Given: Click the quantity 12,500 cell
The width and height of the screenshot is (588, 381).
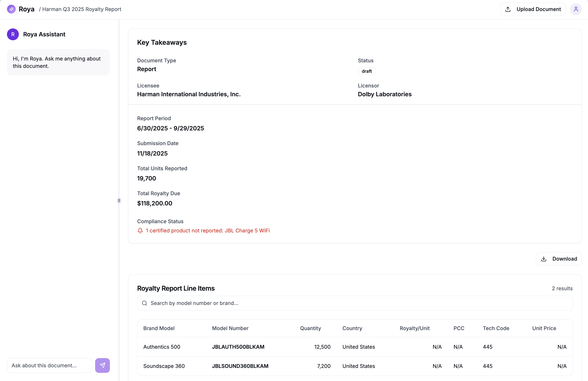Looking at the screenshot, I should coord(322,347).
